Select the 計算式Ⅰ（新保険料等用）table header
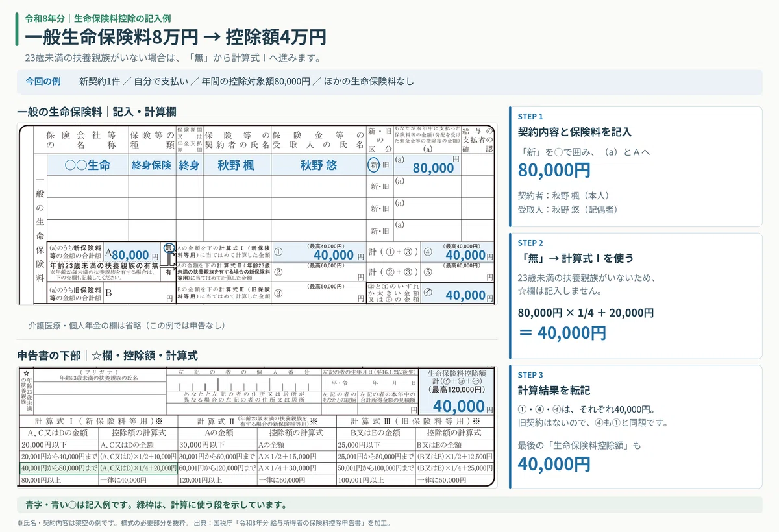This screenshot has height=532, width=779. point(99,420)
